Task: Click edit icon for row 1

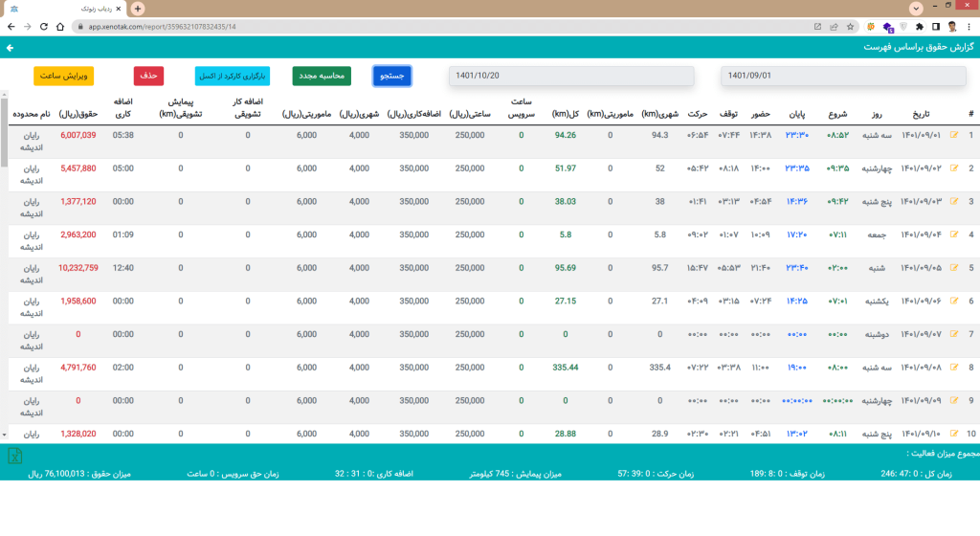Action: click(954, 136)
